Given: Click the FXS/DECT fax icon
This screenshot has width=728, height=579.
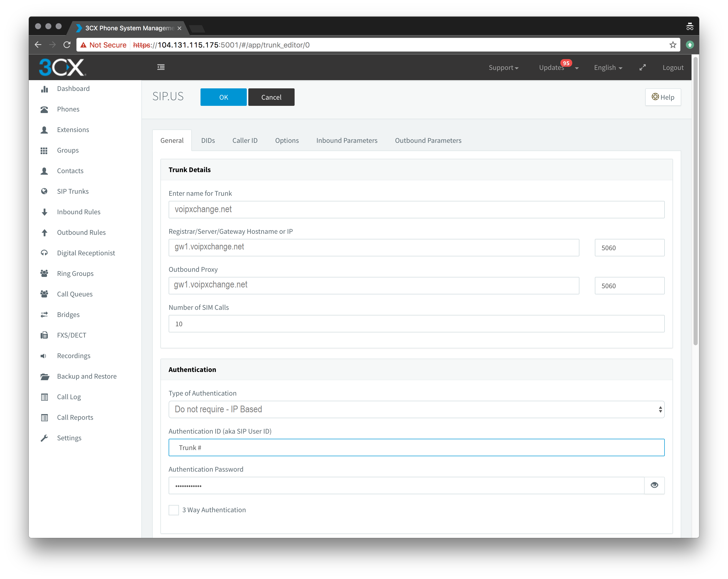Looking at the screenshot, I should [44, 335].
